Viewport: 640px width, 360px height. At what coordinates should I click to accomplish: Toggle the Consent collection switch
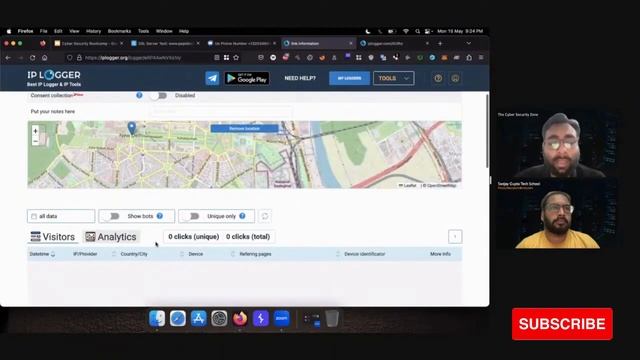click(158, 96)
